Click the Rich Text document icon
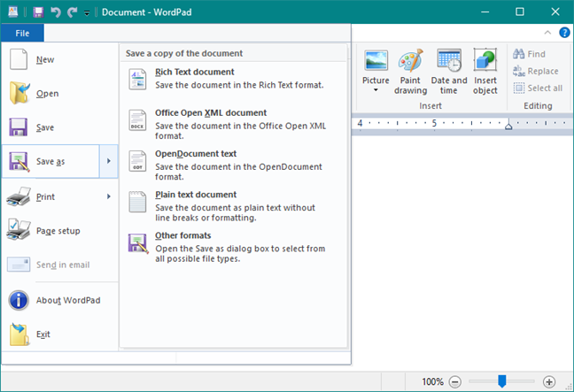The image size is (574, 392). [137, 80]
